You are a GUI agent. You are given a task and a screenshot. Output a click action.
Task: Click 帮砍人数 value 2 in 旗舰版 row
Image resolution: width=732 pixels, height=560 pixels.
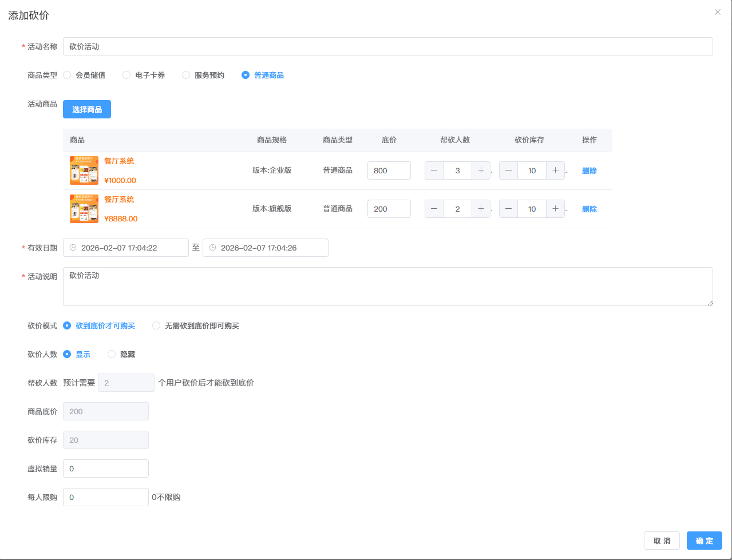pyautogui.click(x=457, y=209)
